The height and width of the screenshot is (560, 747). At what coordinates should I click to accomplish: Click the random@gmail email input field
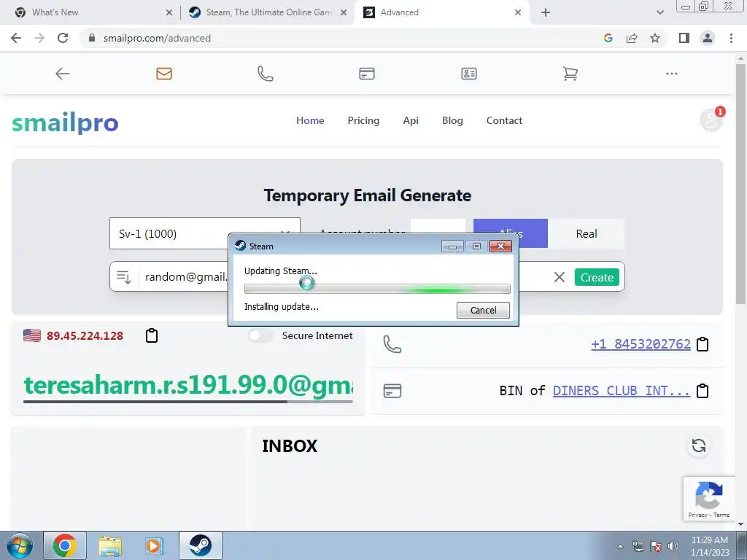click(186, 277)
